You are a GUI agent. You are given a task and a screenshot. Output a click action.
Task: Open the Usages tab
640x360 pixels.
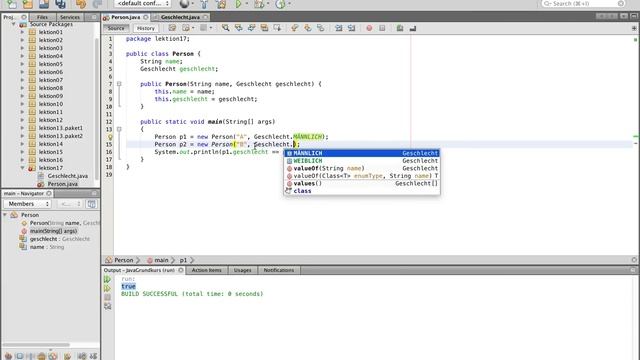coord(242,270)
